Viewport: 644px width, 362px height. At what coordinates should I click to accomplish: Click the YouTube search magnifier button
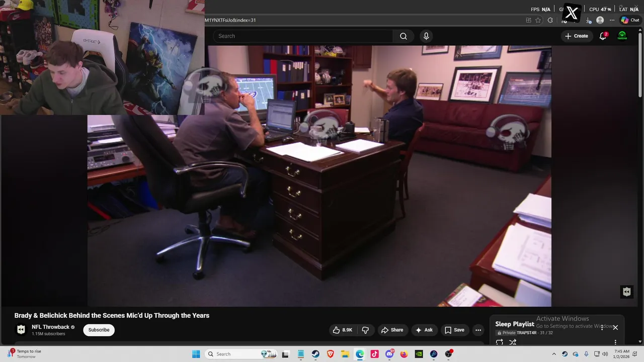(x=403, y=36)
